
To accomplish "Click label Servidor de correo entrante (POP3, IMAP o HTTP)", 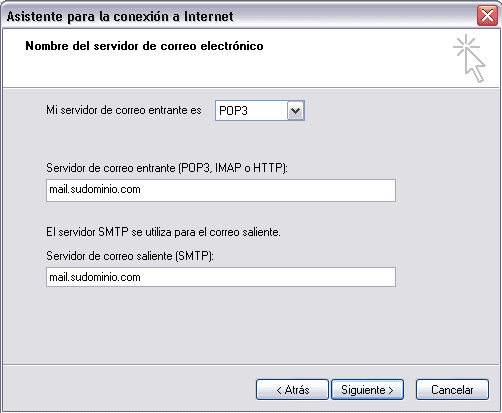I will (167, 168).
